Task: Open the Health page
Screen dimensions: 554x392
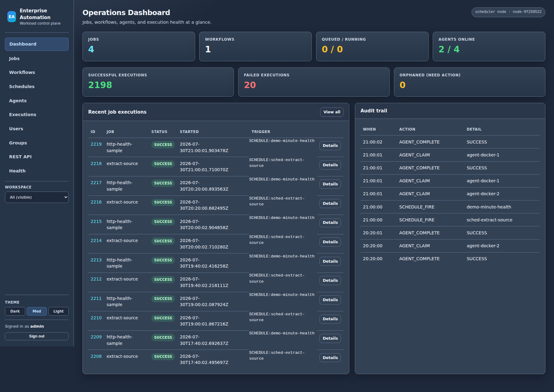Action: click(37, 171)
